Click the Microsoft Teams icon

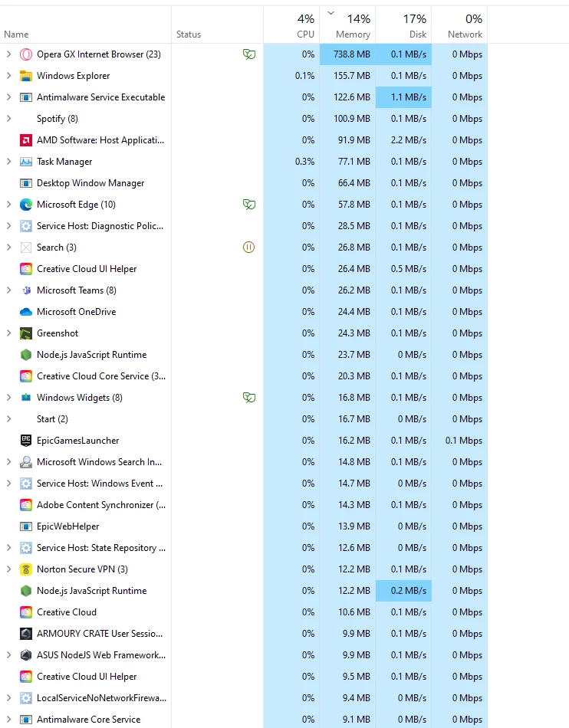pyautogui.click(x=26, y=290)
